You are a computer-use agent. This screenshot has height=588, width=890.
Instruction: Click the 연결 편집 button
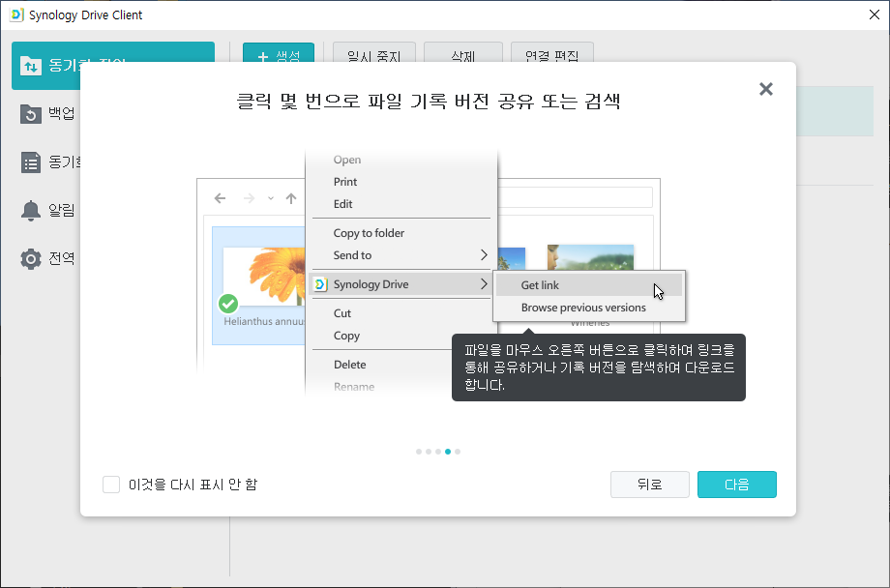click(x=552, y=52)
